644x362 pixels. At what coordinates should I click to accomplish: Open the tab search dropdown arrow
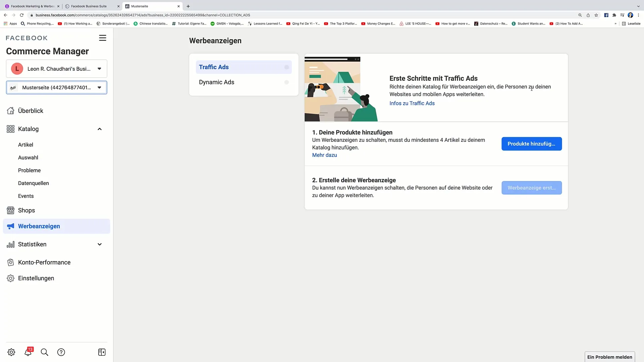click(x=638, y=6)
